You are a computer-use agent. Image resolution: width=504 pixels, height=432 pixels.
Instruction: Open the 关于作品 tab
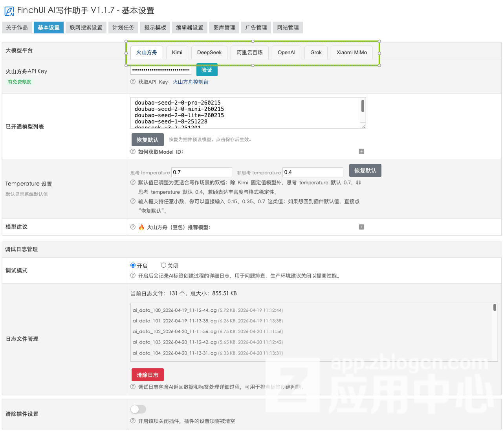(17, 28)
